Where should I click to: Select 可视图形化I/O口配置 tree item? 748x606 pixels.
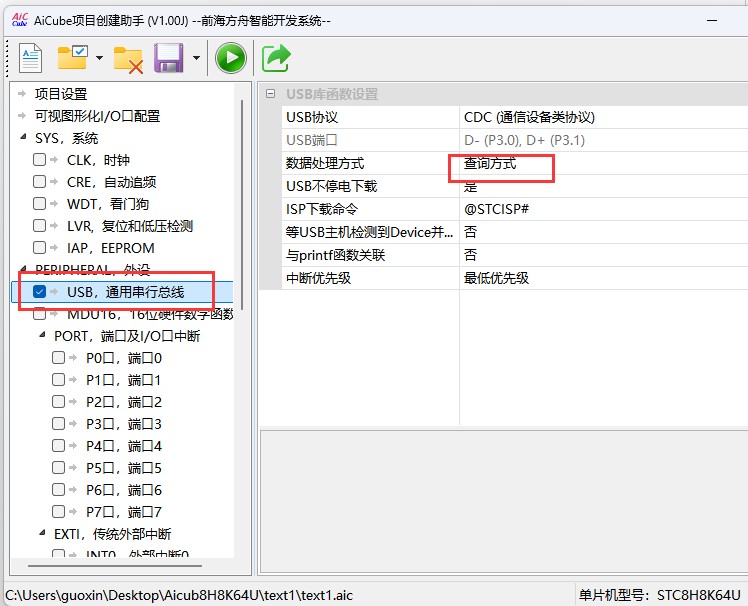click(x=97, y=116)
